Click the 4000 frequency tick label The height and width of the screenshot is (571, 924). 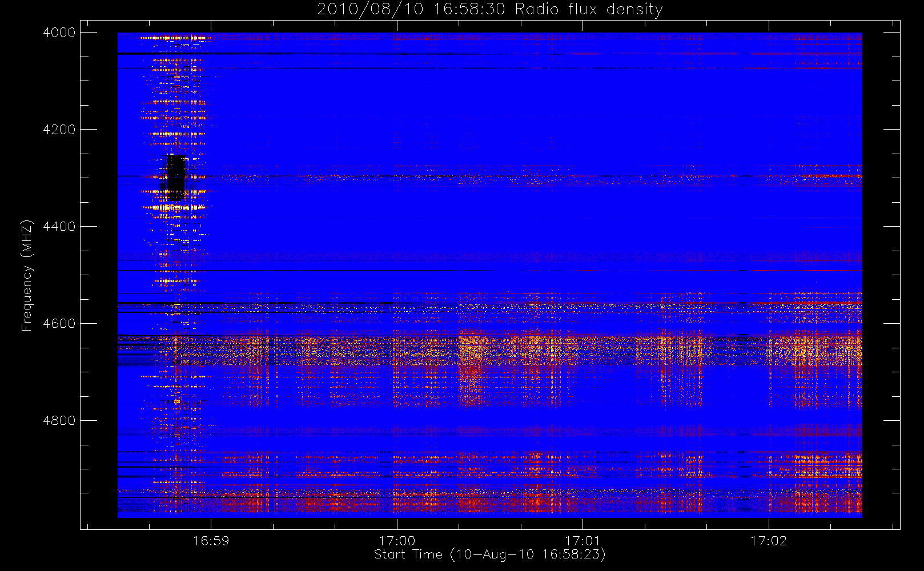tap(59, 33)
